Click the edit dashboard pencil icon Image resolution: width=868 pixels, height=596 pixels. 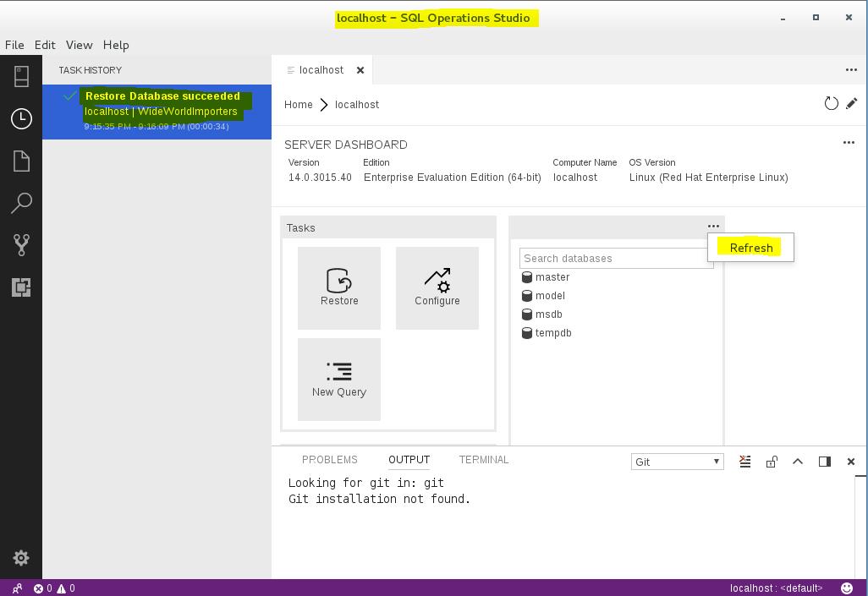851,103
